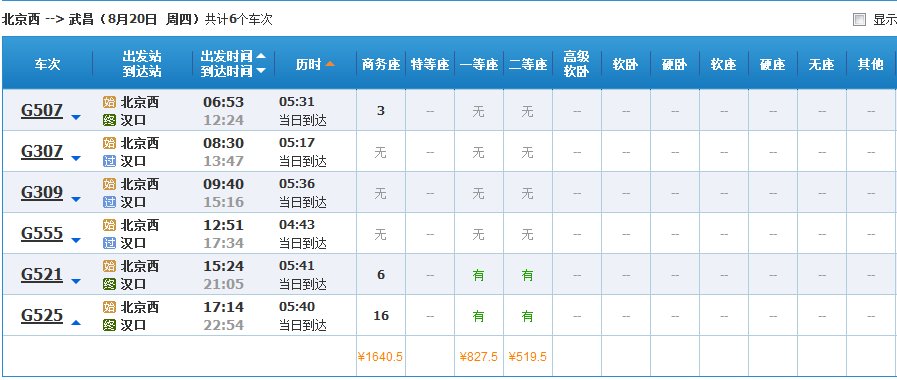This screenshot has width=897, height=380.
Task: Click the 始 origin icon in G521 row
Action: (109, 266)
